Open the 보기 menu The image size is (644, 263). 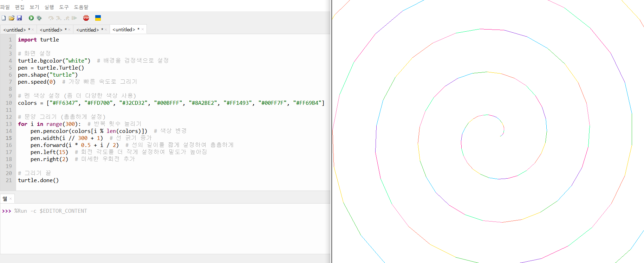click(x=34, y=7)
